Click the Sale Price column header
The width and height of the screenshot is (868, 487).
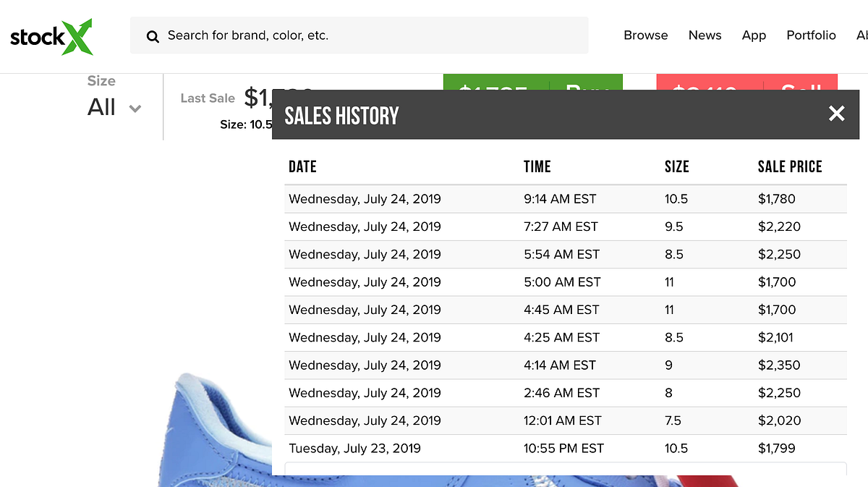pos(789,167)
